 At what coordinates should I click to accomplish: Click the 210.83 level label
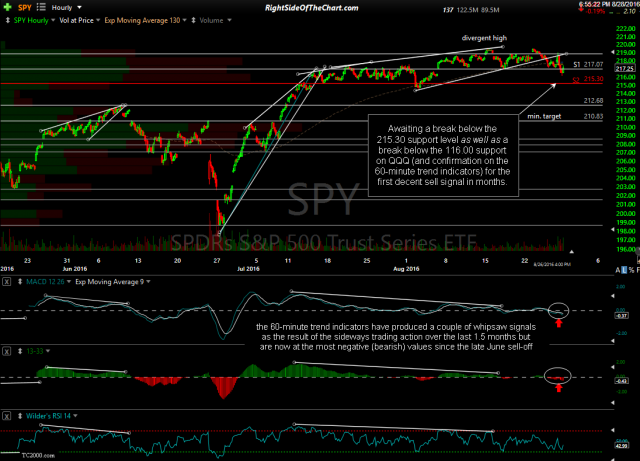tap(593, 116)
